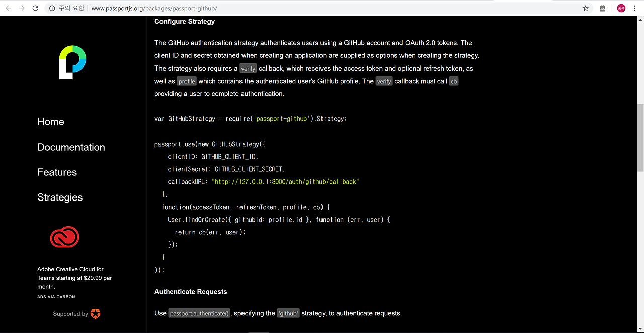This screenshot has width=644, height=333.
Task: Click the not-secure site info icon
Action: [52, 8]
